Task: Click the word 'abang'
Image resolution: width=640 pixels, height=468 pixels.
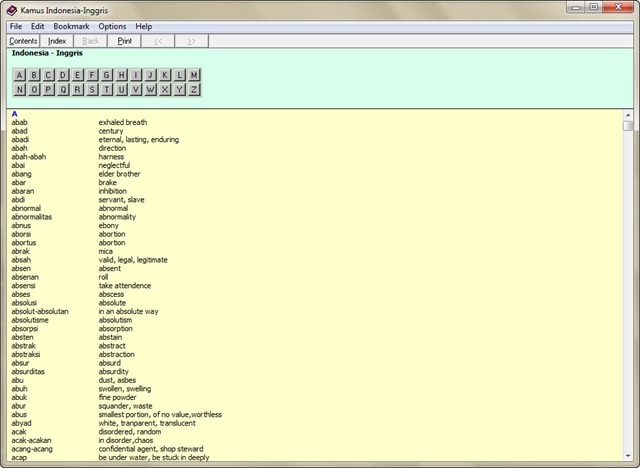Action: pyautogui.click(x=21, y=174)
